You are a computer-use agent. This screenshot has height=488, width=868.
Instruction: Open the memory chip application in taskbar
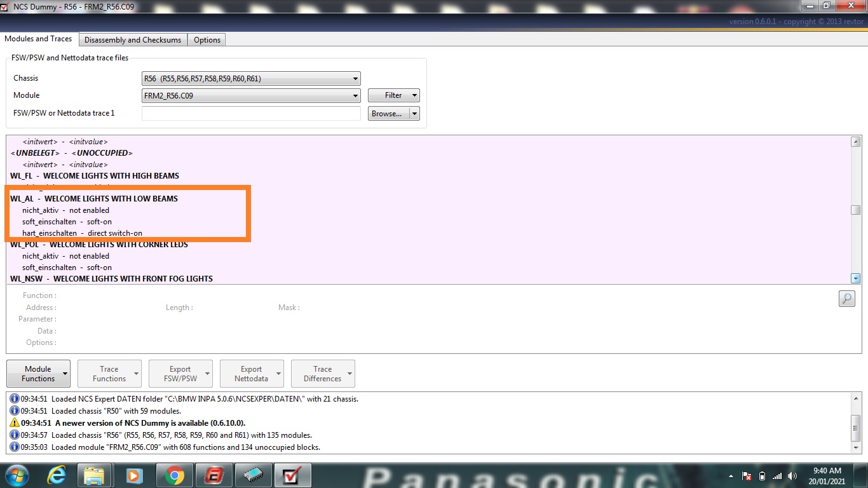coord(253,475)
